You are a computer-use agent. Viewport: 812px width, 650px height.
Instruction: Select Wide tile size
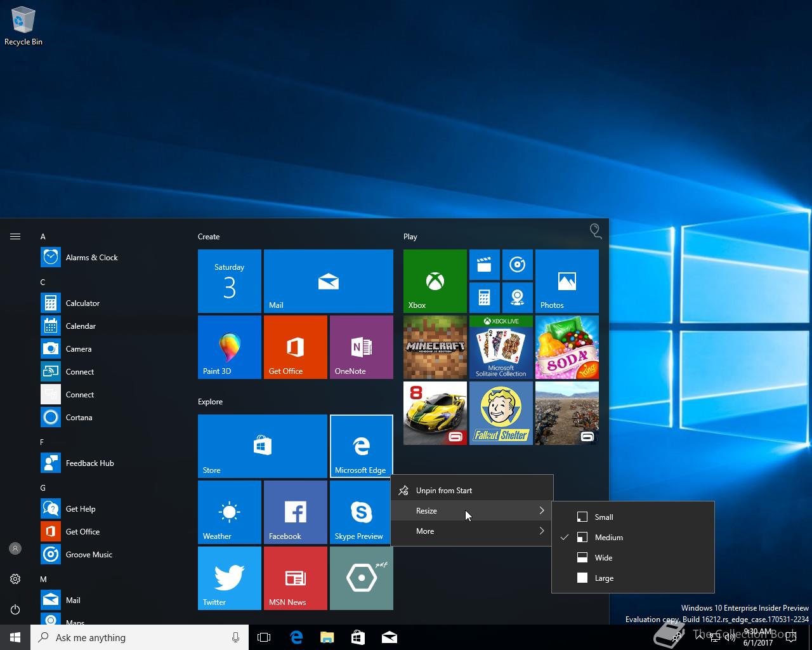click(x=633, y=558)
